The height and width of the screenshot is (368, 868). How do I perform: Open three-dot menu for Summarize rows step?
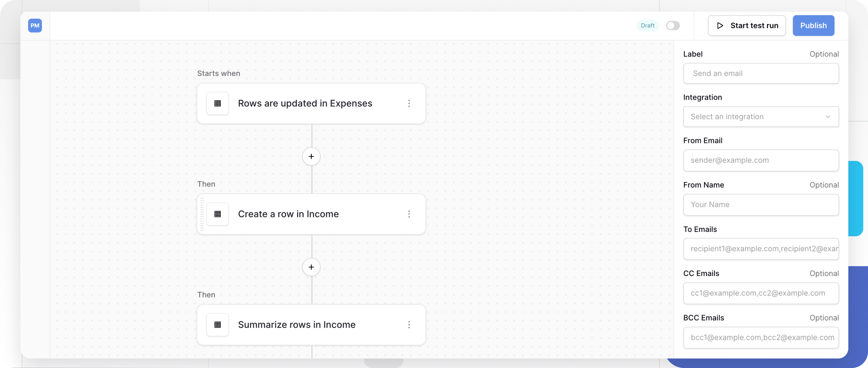(409, 325)
